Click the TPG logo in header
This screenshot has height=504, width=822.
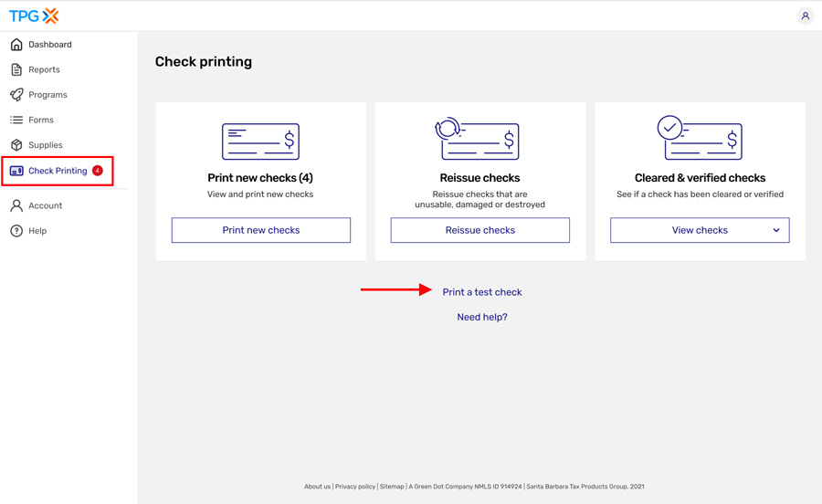tap(34, 16)
